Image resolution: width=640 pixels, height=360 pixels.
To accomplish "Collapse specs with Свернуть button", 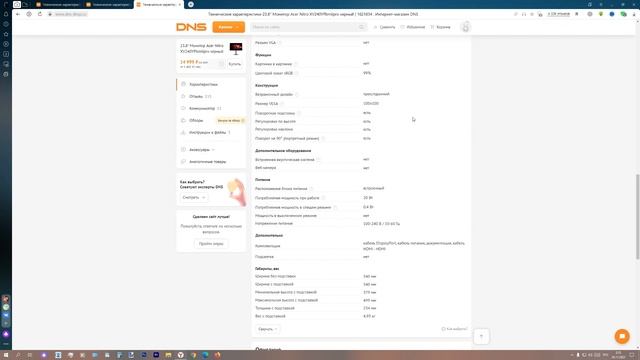I will point(268,329).
